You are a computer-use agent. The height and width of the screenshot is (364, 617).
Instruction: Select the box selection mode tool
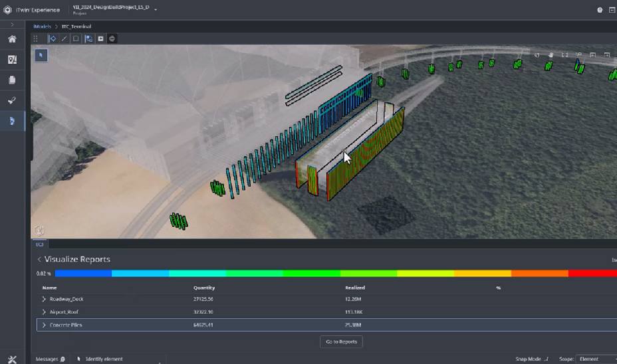tap(76, 39)
